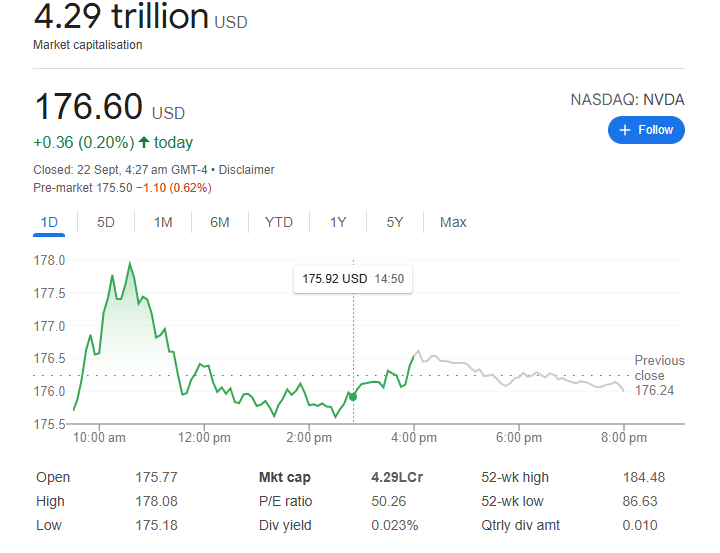
Task: Switch to the 5D chart tab
Action: point(106,222)
